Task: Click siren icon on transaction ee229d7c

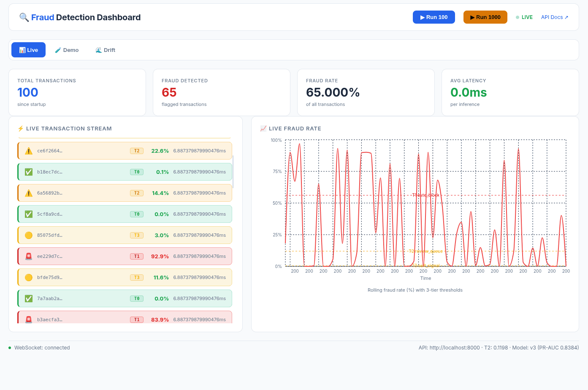Action: pos(29,256)
